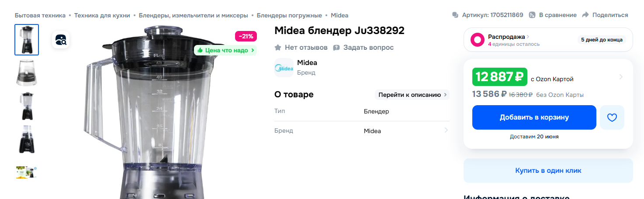The width and height of the screenshot is (644, 199).
Task: Click the Midea brand logo
Action: click(x=284, y=68)
